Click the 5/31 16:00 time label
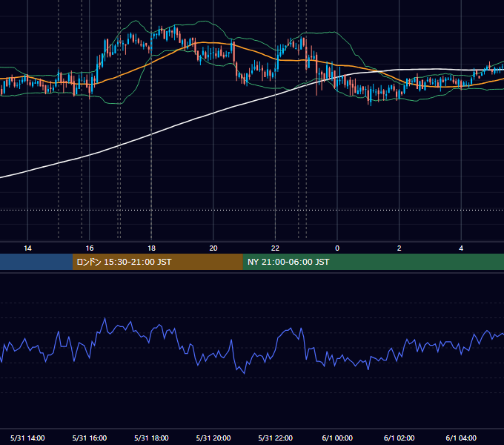Image resolution: width=504 pixels, height=445 pixels. click(90, 438)
